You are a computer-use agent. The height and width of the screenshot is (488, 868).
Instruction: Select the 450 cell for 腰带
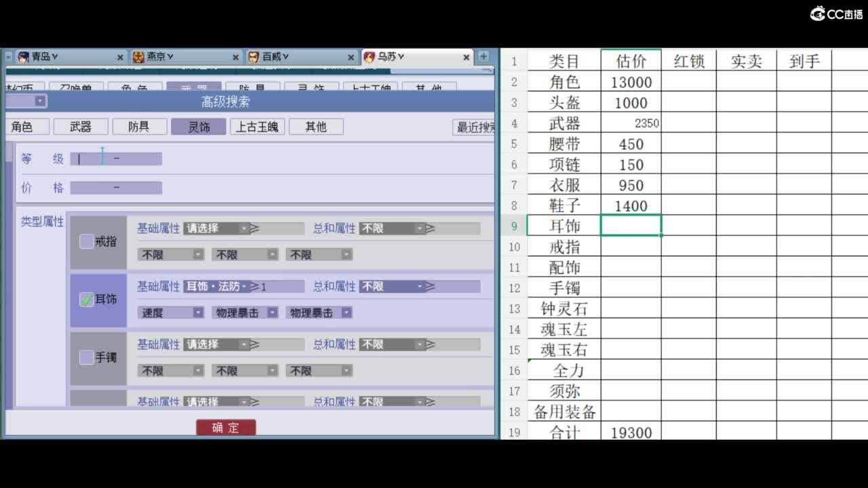(x=631, y=144)
